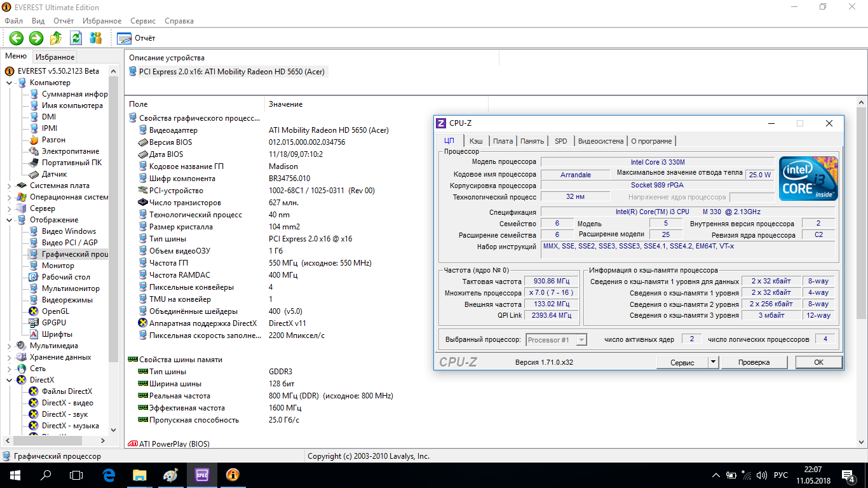Viewport: 868px width, 488px height.
Task: Collapse the DirectX tree node
Action: [x=10, y=380]
